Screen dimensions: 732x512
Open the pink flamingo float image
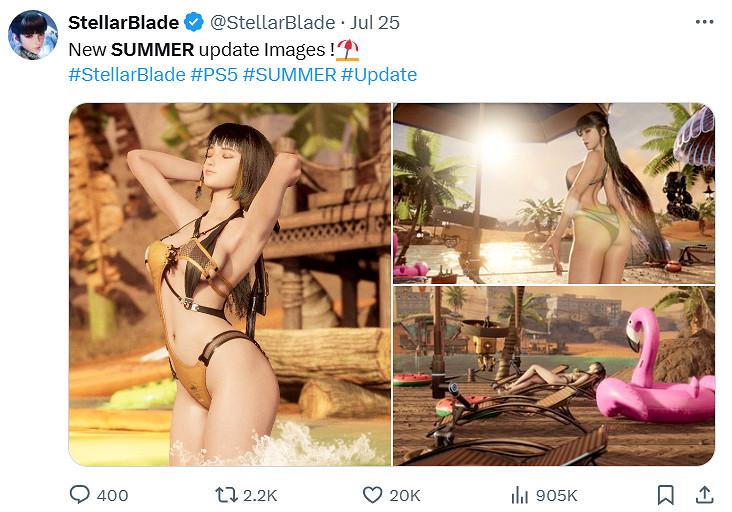[x=554, y=376]
